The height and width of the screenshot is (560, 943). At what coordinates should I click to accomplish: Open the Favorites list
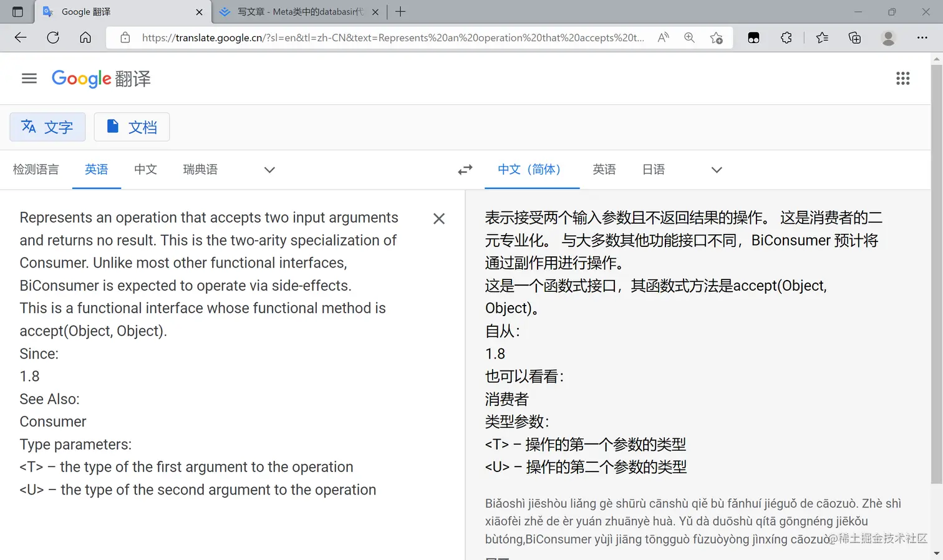[822, 37]
